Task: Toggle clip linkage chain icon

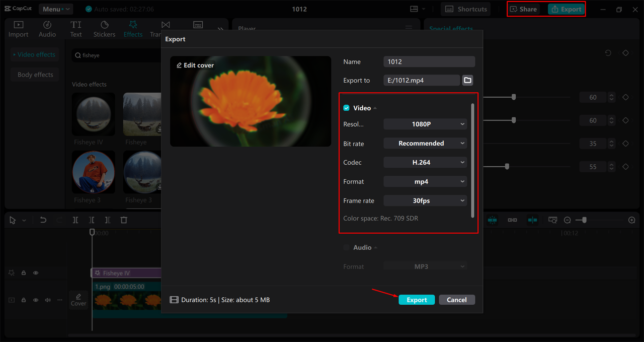Action: pos(512,220)
